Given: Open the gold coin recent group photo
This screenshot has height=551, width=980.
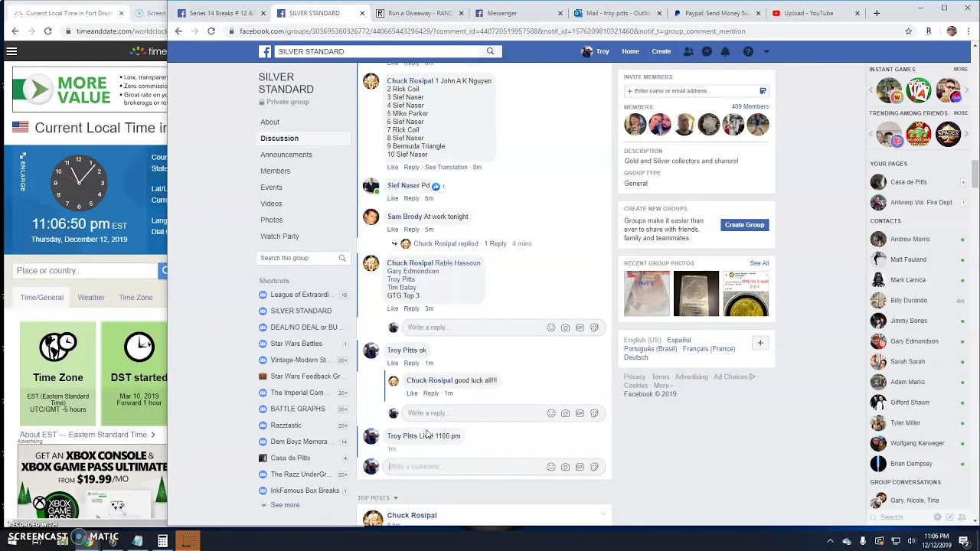Looking at the screenshot, I should [x=746, y=293].
